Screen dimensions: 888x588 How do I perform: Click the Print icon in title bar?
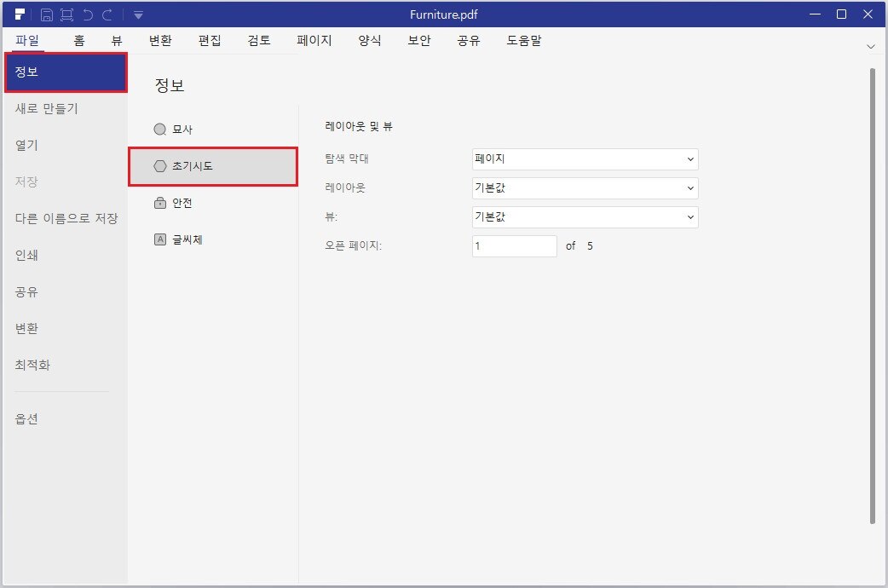coord(66,14)
